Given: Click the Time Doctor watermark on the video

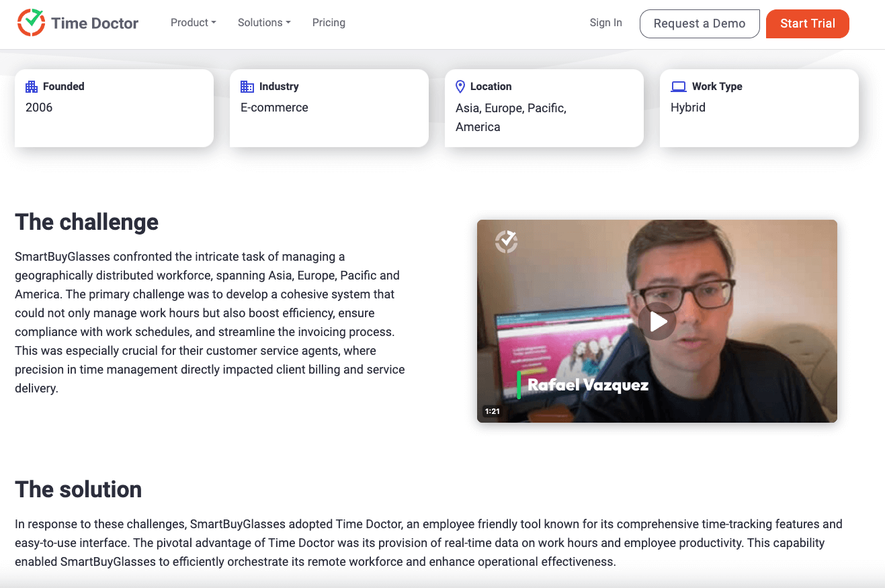Looking at the screenshot, I should (505, 241).
